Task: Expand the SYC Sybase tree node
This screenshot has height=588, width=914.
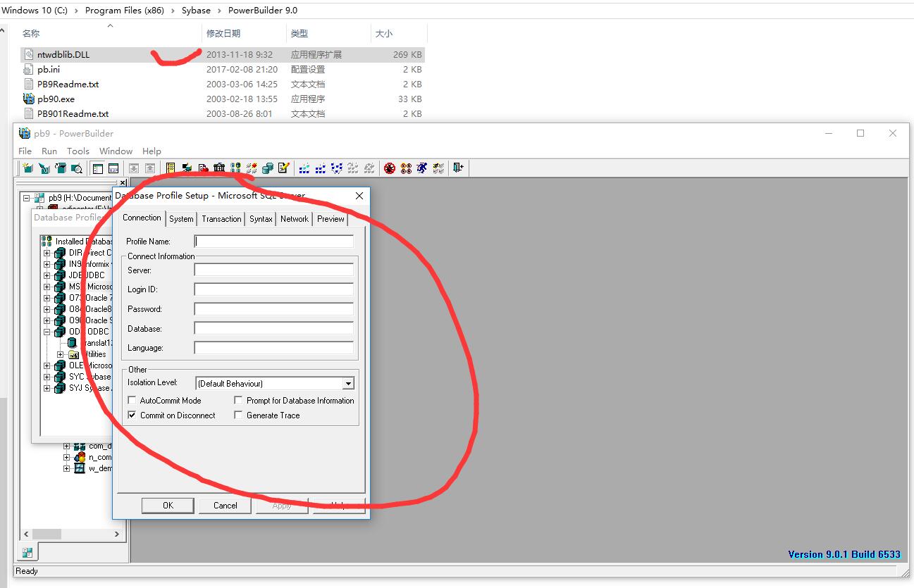Action: [47, 377]
